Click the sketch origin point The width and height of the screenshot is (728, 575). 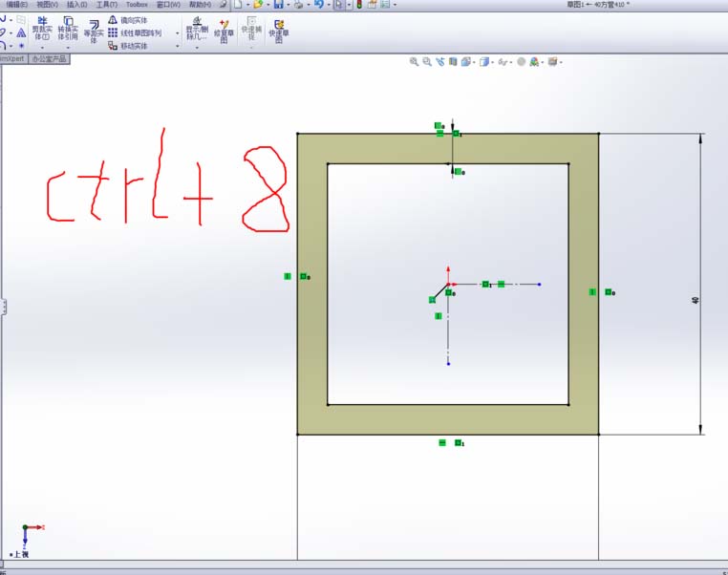(x=448, y=284)
